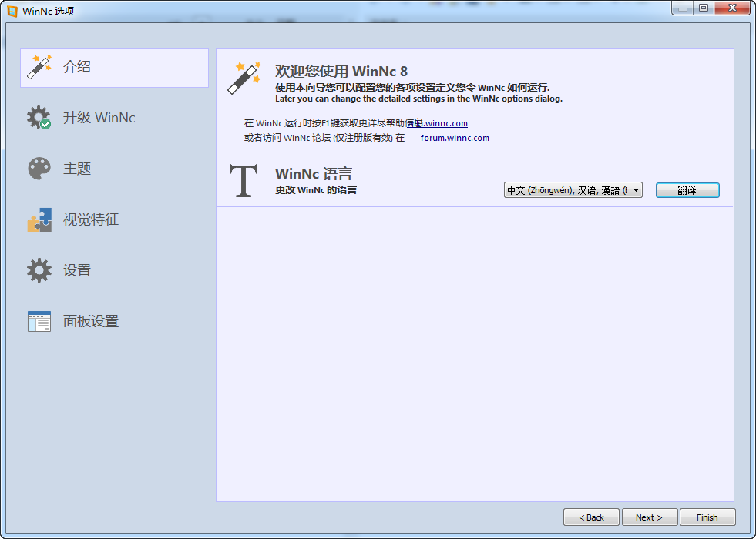Screen dimensions: 756x539
Task: Click the magic wand icon beside 介绍
Action: tap(39, 67)
